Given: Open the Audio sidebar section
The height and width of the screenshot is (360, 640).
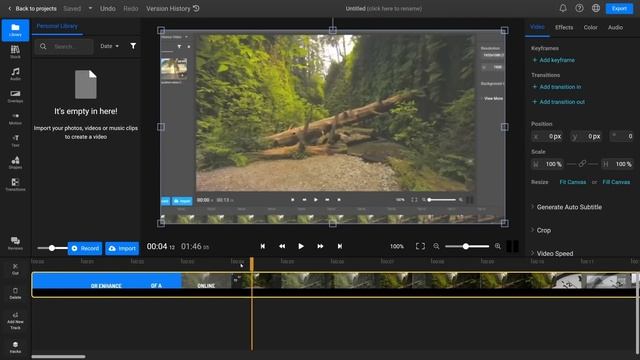Looking at the screenshot, I should 15,74.
